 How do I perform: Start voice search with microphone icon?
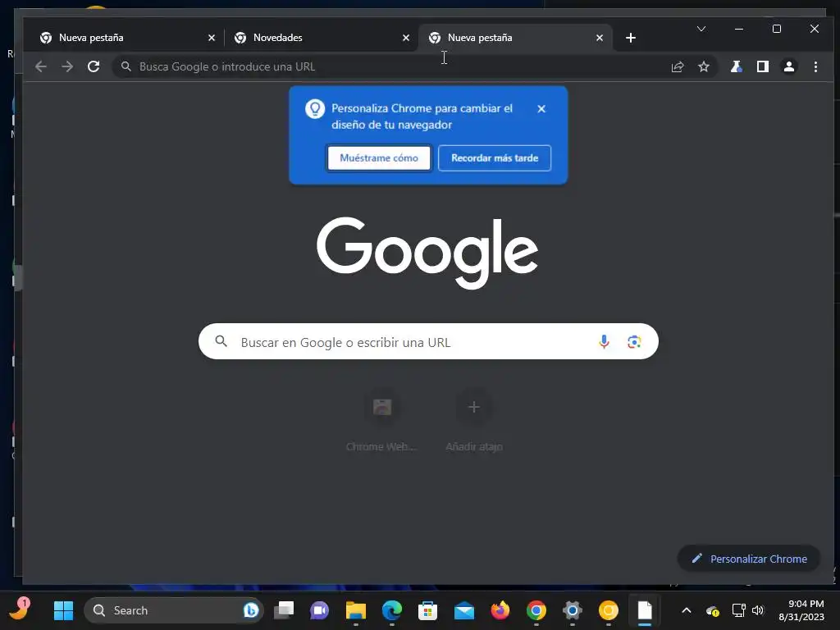[604, 341]
